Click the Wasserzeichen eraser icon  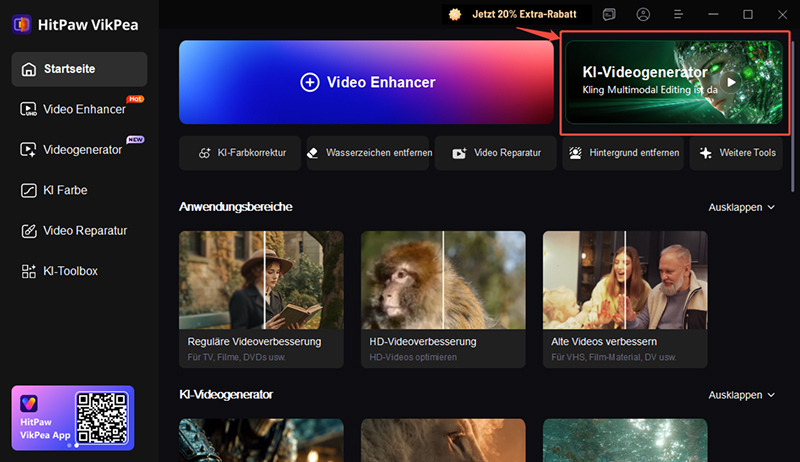pos(312,153)
